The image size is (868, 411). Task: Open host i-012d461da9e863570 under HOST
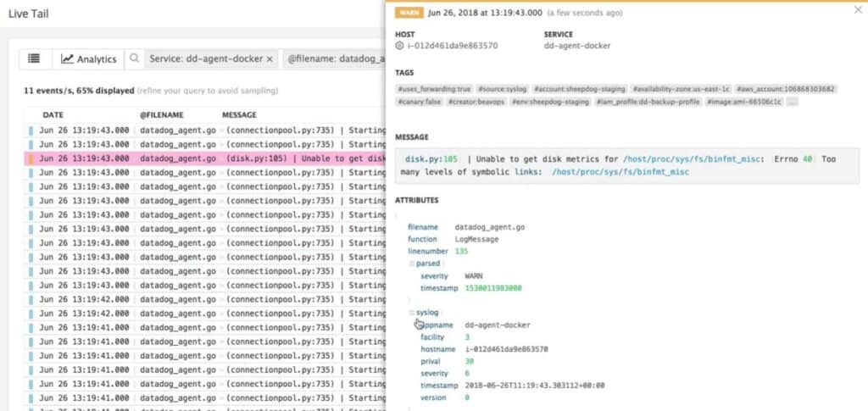pyautogui.click(x=452, y=46)
